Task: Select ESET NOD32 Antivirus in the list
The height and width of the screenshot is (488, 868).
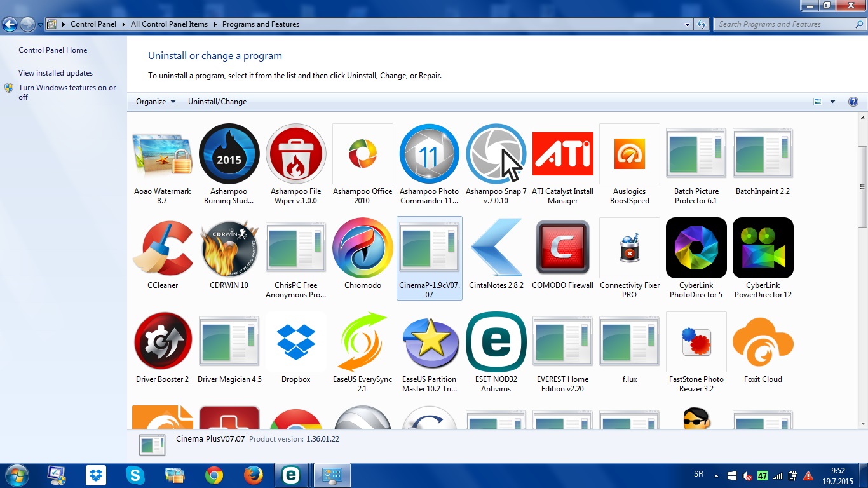Action: pos(496,353)
